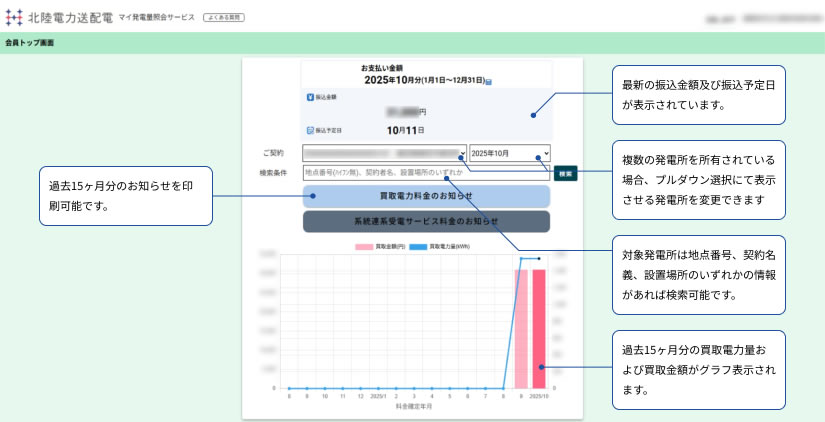
Task: Open 買取電力料金のお知らせ notice
Action: [426, 196]
